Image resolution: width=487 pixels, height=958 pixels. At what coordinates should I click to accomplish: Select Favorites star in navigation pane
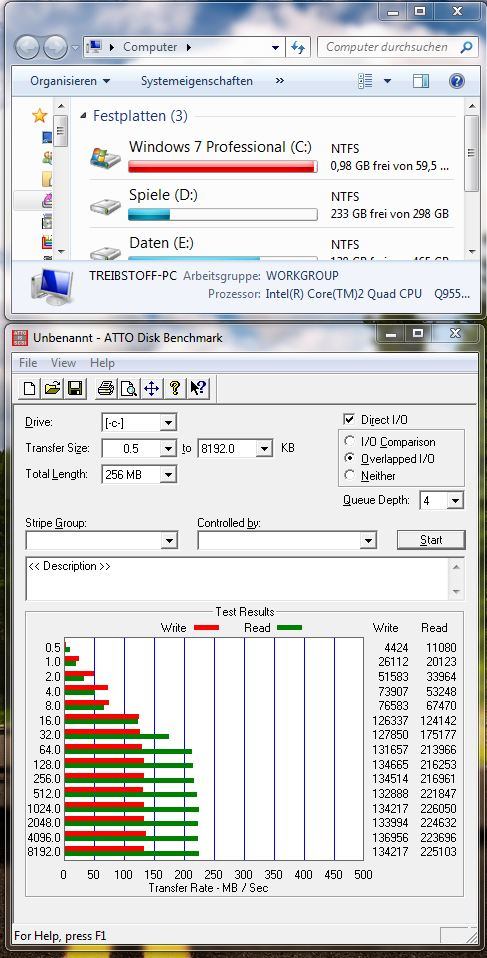click(40, 115)
